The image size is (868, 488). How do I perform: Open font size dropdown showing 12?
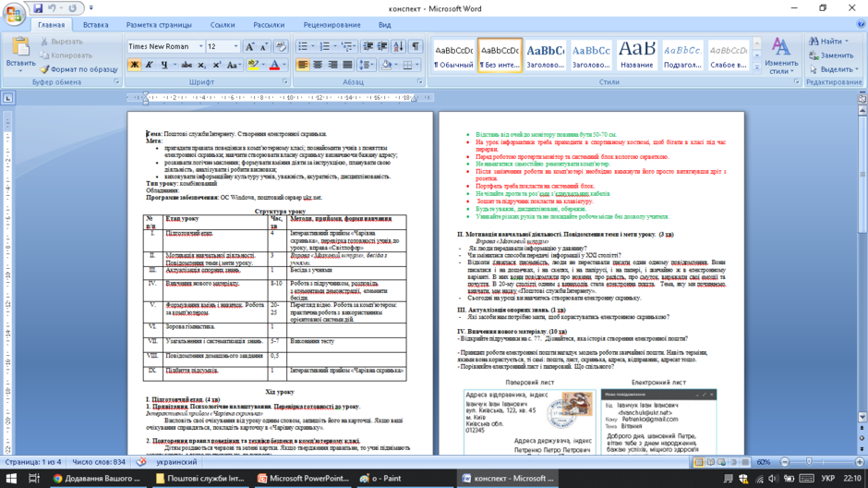pos(235,46)
